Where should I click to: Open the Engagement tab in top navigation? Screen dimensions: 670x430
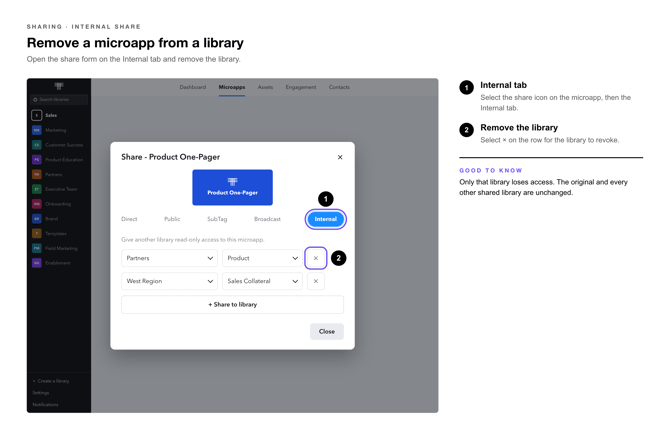pyautogui.click(x=301, y=87)
